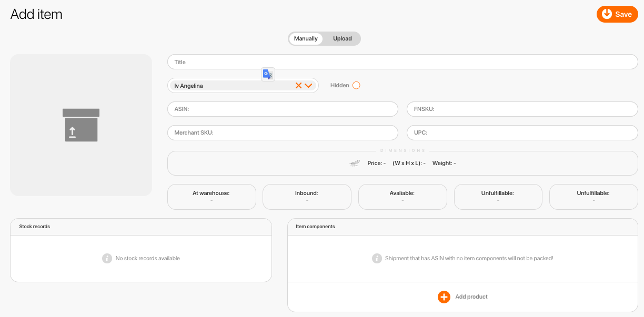Switch to the Upload tab
Screen dimensions: 644x317
pos(342,39)
